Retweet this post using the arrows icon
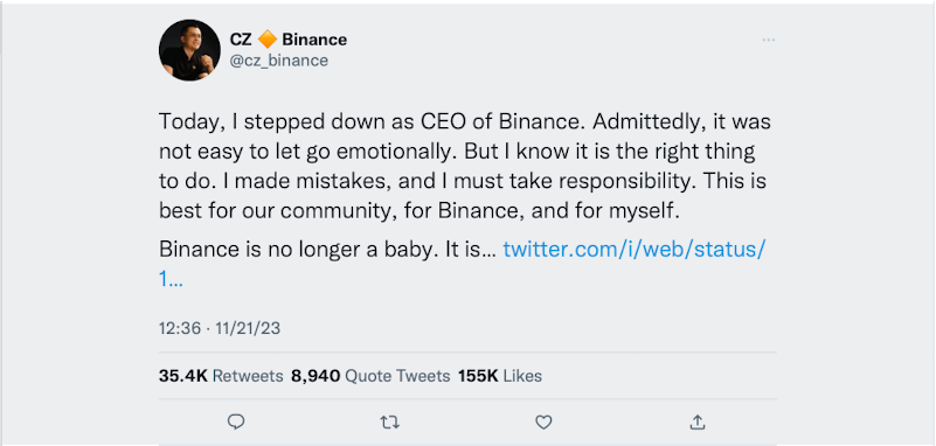 click(x=390, y=421)
